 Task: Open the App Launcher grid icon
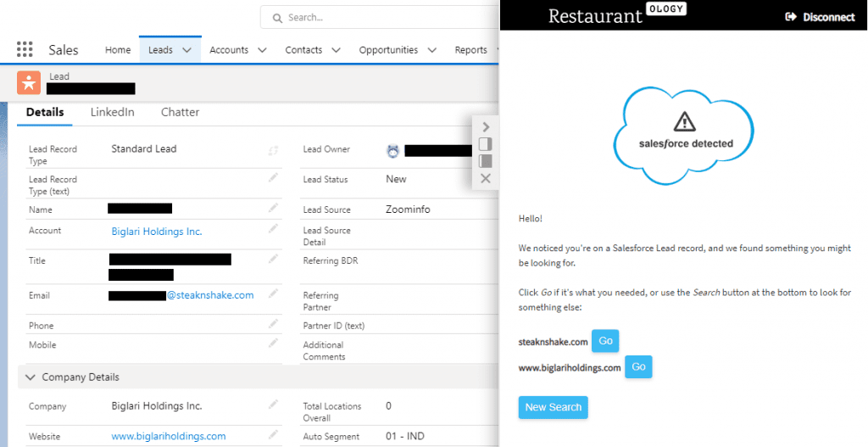point(25,49)
